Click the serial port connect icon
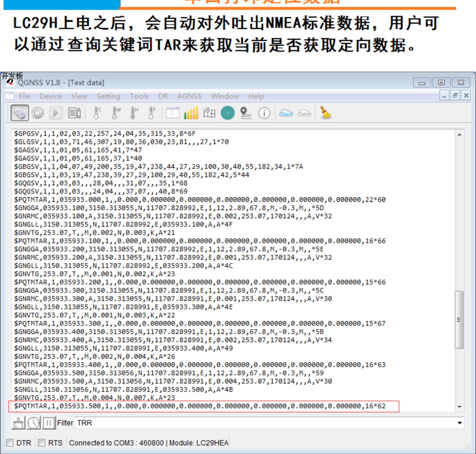This screenshot has width=476, height=454. (20, 113)
